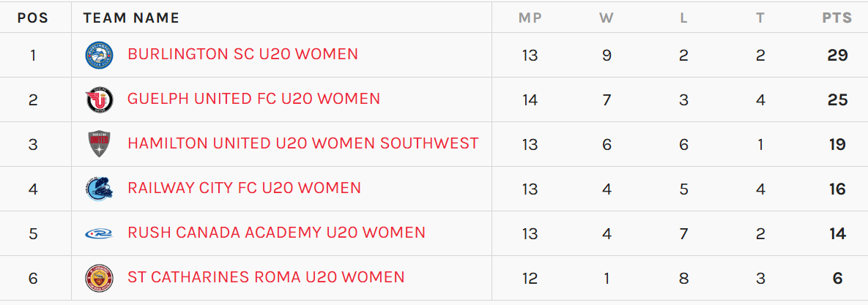This screenshot has width=868, height=305.
Task: Click the TEAM NAME column header
Action: (131, 18)
